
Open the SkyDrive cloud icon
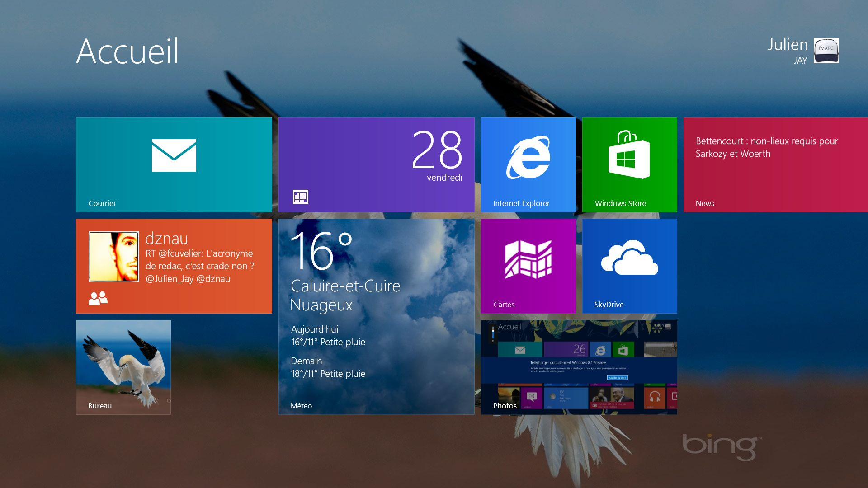coord(629,257)
